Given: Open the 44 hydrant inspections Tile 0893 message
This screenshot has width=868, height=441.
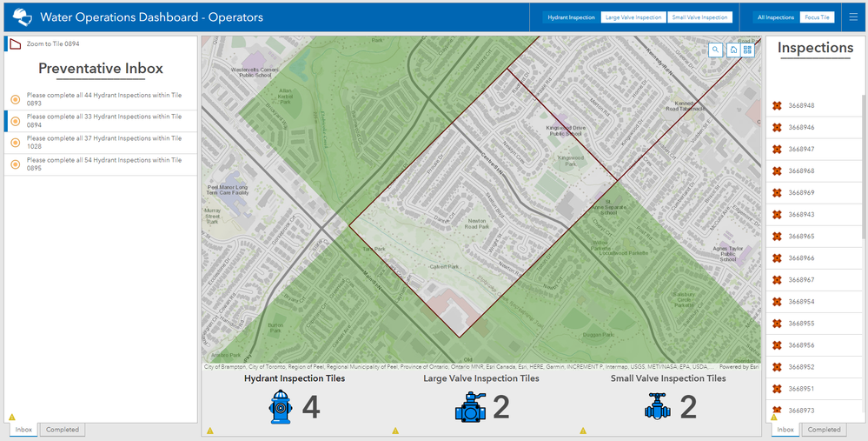Looking at the screenshot, I should (101, 99).
